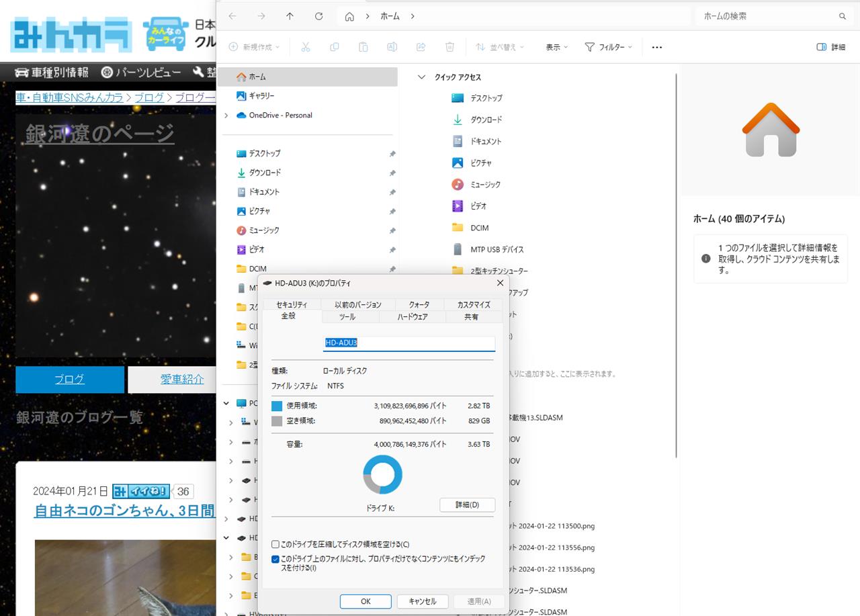860x616 pixels.
Task: Open the 並べ替え sort dropdown
Action: tap(501, 47)
